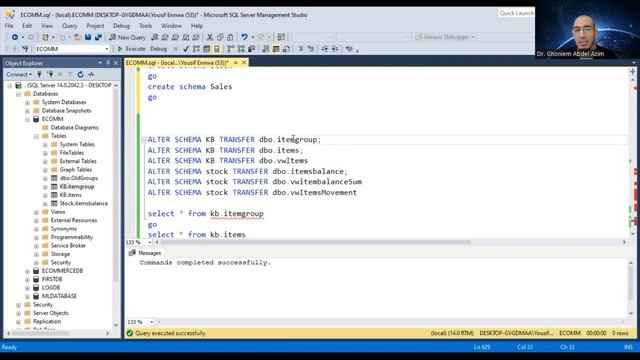Toggle Include Live Query Statistics icon
The height and width of the screenshot is (360, 640).
tap(241, 49)
